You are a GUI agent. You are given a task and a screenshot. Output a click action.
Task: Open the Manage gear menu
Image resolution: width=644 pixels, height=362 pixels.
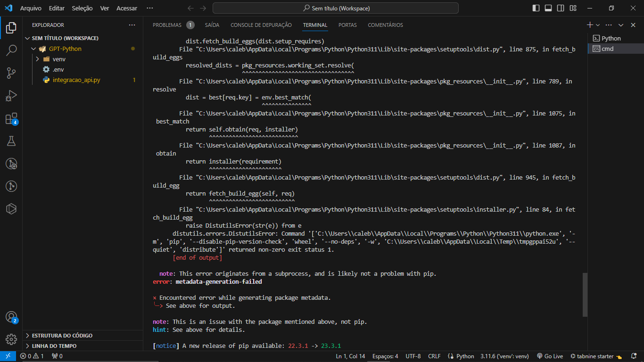(x=11, y=339)
